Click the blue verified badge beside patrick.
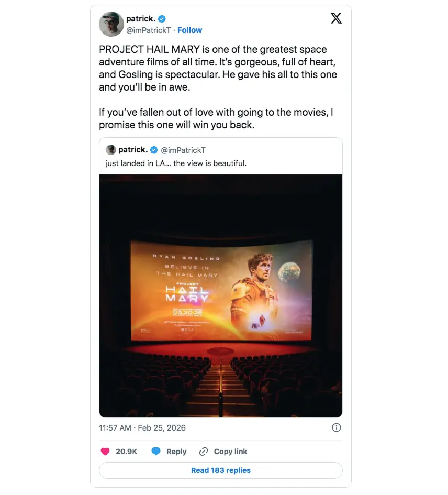The image size is (448, 495). [162, 19]
